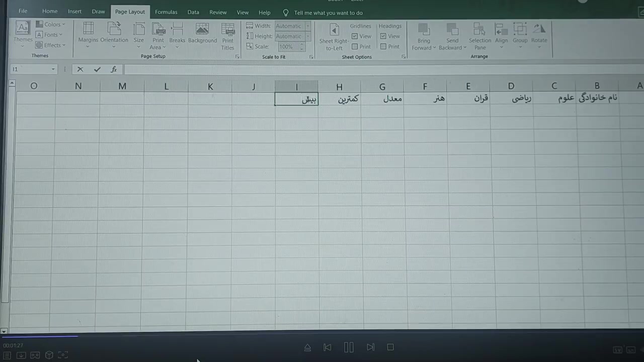Click the player eject icon
The width and height of the screenshot is (644, 362).
[x=307, y=347]
